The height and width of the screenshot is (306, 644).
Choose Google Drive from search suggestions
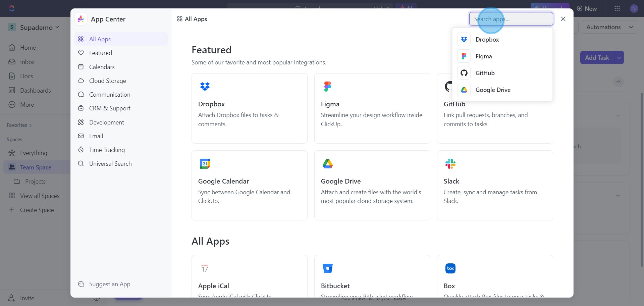coord(502,90)
